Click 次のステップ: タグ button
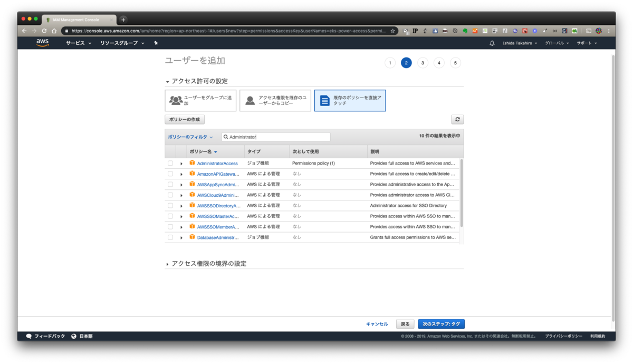This screenshot has height=364, width=633. click(x=441, y=324)
